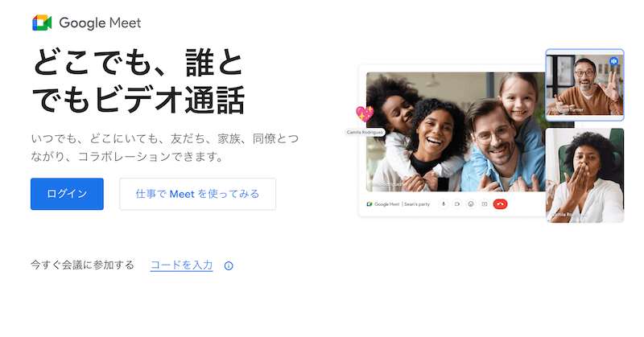Click the present screen icon in the illustration

[485, 204]
